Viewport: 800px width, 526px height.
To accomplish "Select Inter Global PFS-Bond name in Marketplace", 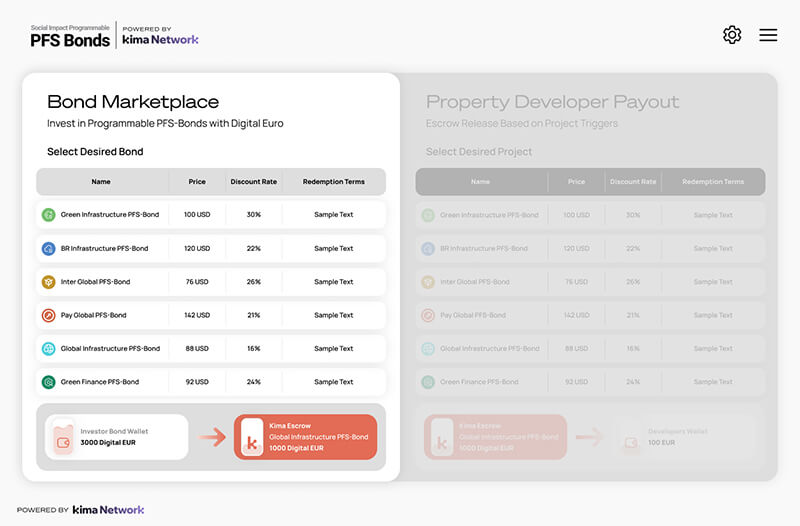I will point(95,282).
